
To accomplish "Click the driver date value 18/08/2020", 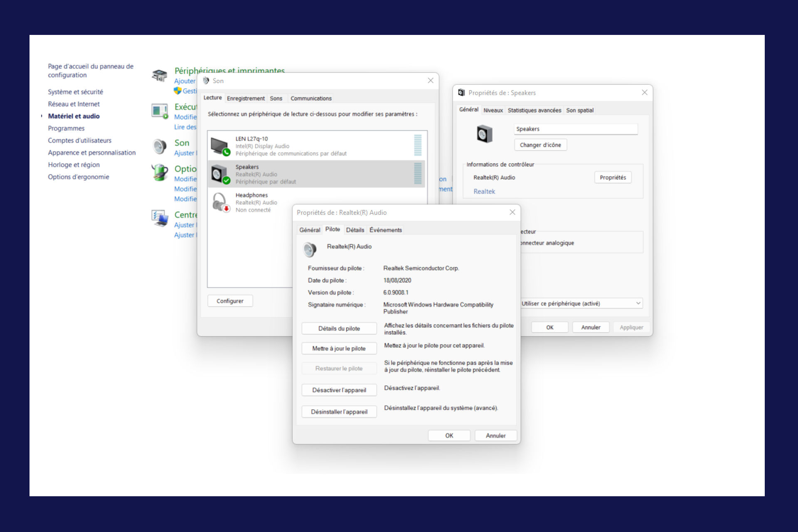I will pos(397,280).
